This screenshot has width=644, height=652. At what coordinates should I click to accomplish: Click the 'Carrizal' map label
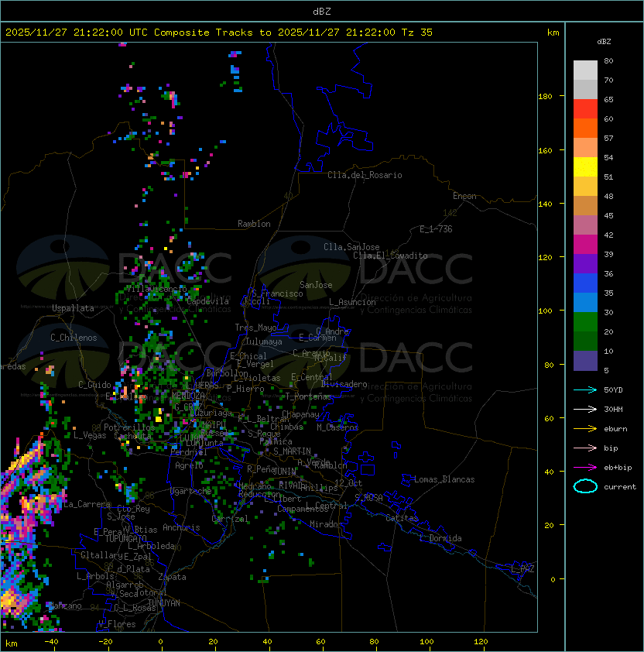click(x=230, y=519)
